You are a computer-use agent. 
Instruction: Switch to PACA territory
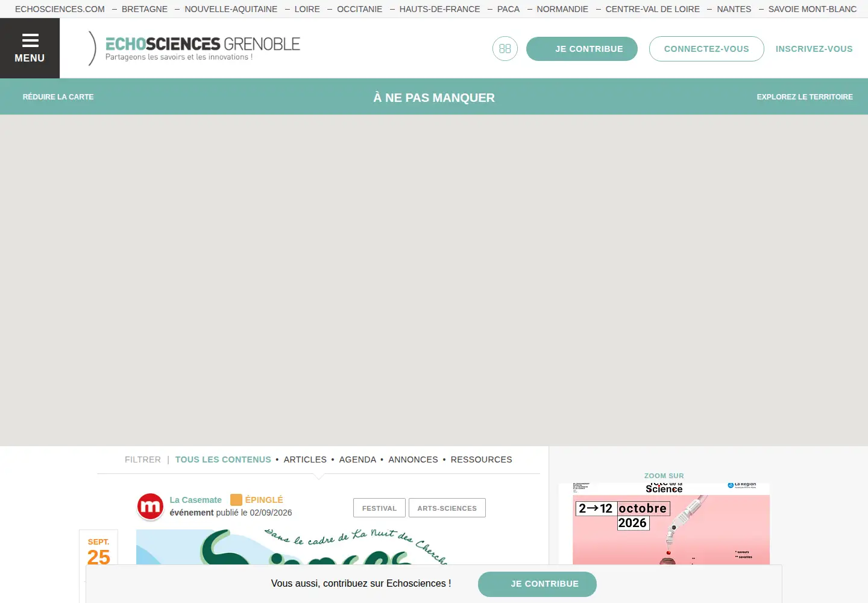(508, 9)
